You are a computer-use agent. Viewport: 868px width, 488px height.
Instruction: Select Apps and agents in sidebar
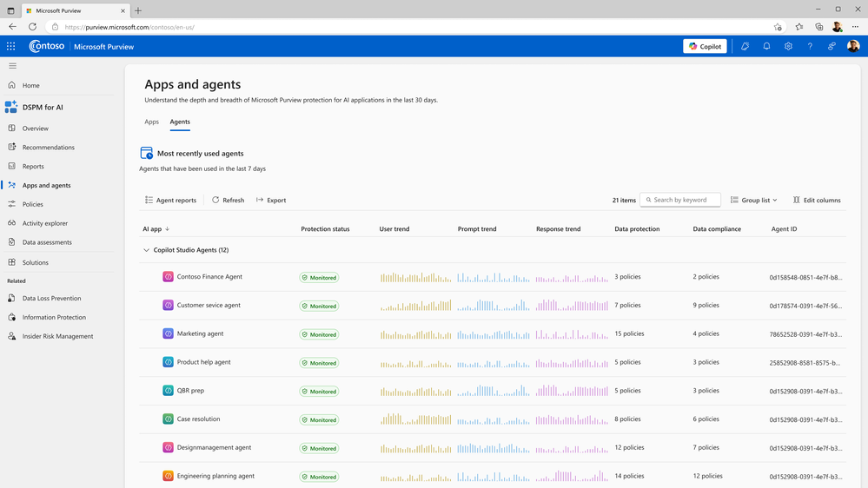pyautogui.click(x=47, y=185)
